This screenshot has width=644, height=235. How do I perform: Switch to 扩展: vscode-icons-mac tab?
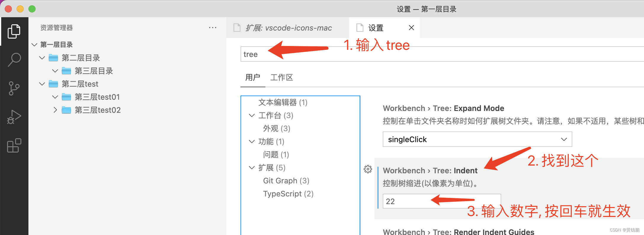(x=288, y=28)
